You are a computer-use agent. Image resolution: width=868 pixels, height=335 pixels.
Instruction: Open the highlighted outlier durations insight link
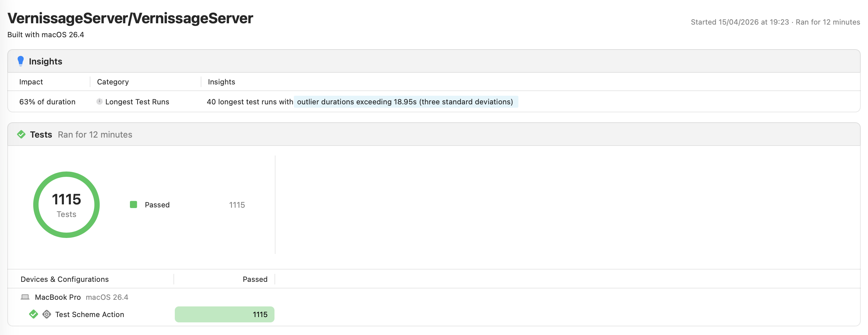coord(406,101)
